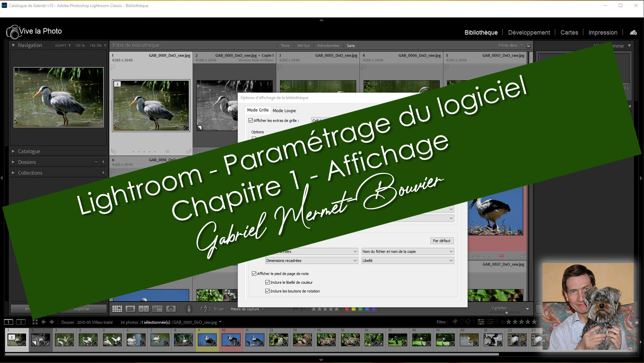Select yellow-labeled thumbnail 9 in filmstrip
Viewport: 644px width, 363px height.
[207, 340]
